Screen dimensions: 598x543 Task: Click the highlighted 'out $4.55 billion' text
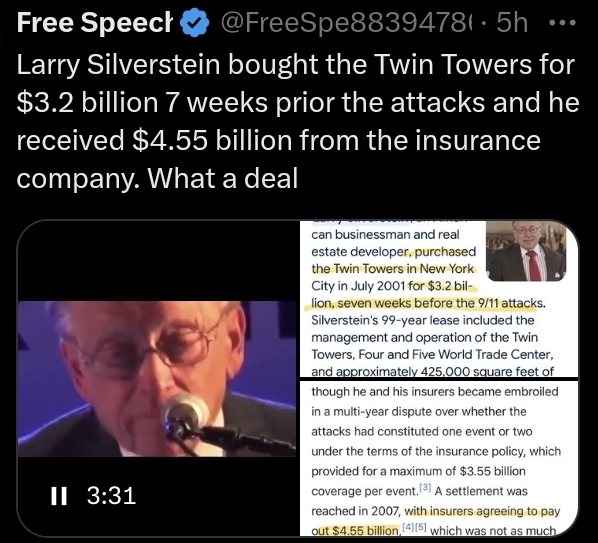coord(355,530)
